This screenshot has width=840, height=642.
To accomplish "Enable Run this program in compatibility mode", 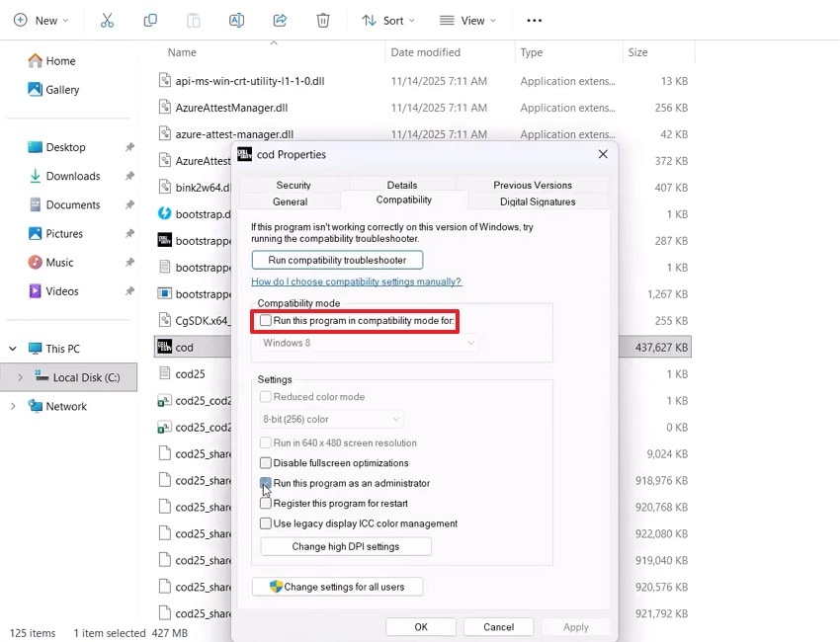I will click(265, 320).
